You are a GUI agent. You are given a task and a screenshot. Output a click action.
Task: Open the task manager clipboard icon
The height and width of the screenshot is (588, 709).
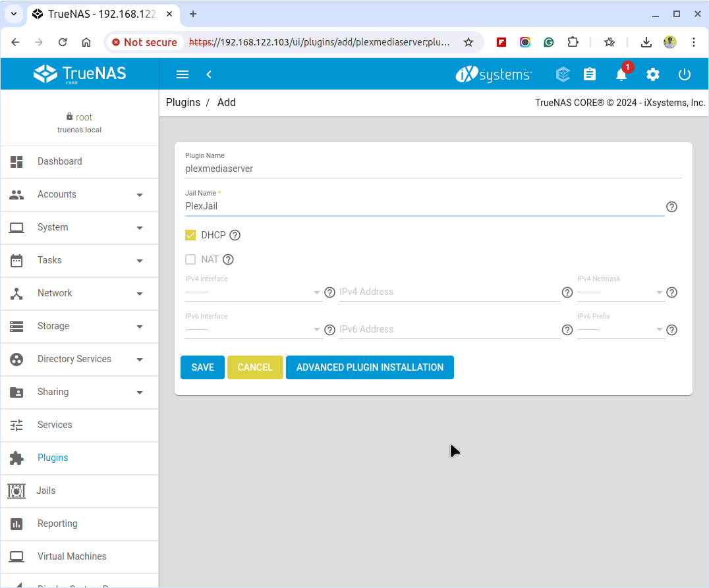click(x=590, y=74)
